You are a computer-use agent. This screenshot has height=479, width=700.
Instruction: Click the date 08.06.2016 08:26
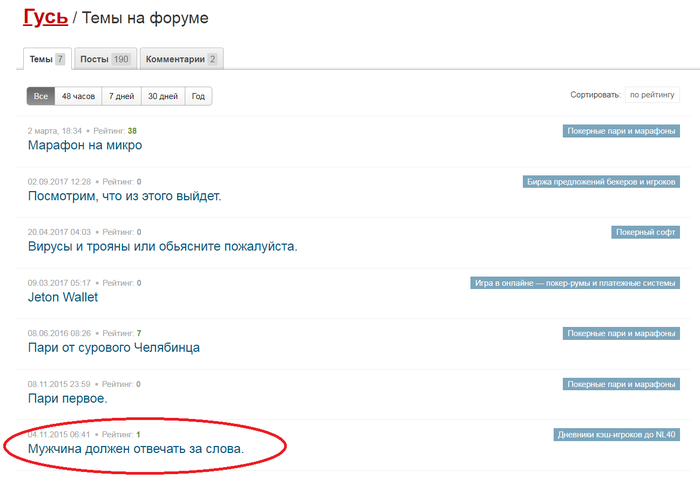pos(59,333)
